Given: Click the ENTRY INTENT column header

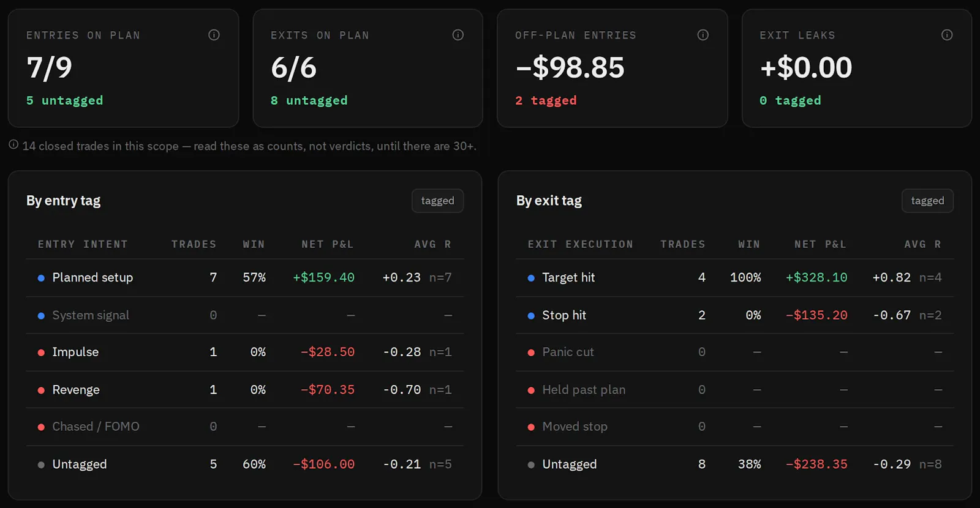Looking at the screenshot, I should click(x=83, y=244).
